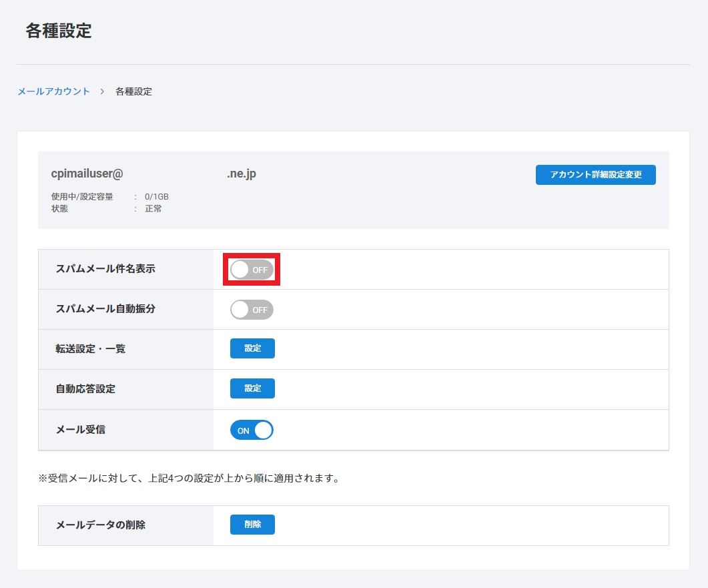Image resolution: width=708 pixels, height=588 pixels.
Task: Click the スパムメール件名表示 row label
Action: coord(105,269)
